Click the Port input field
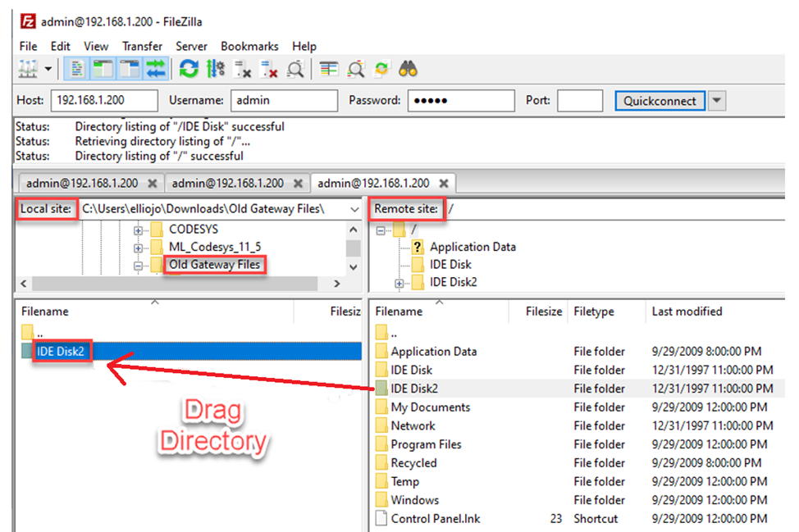Image resolution: width=799 pixels, height=532 pixels. 579,101
